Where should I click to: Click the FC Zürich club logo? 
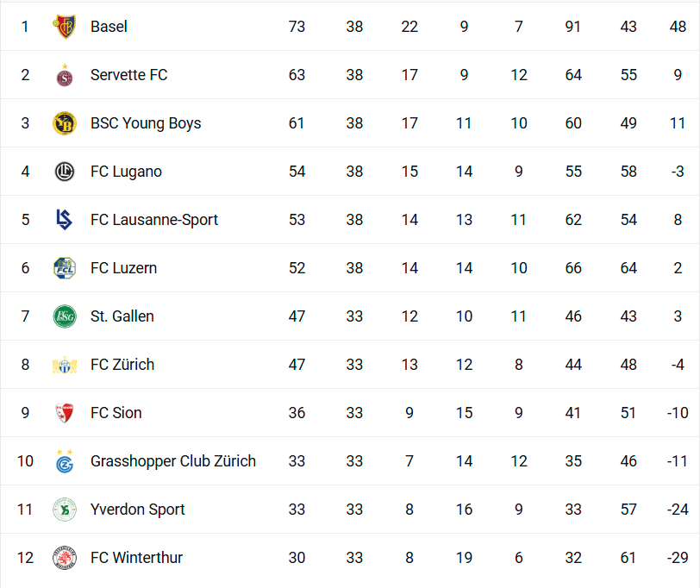pyautogui.click(x=64, y=365)
